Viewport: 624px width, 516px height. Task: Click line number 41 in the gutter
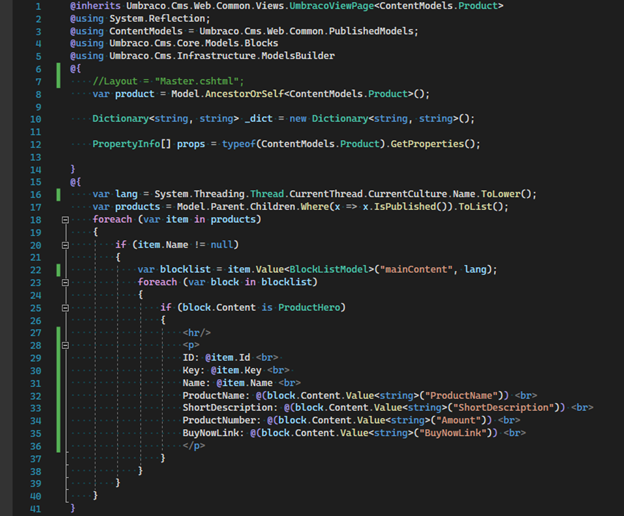pos(36,509)
